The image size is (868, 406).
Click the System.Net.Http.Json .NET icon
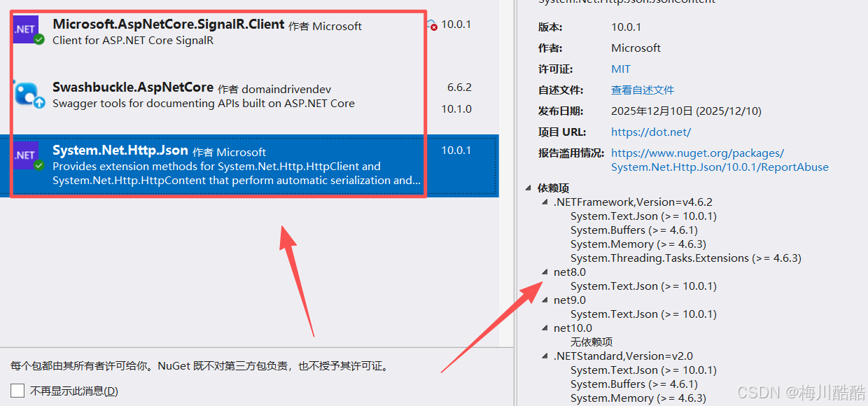click(x=26, y=155)
